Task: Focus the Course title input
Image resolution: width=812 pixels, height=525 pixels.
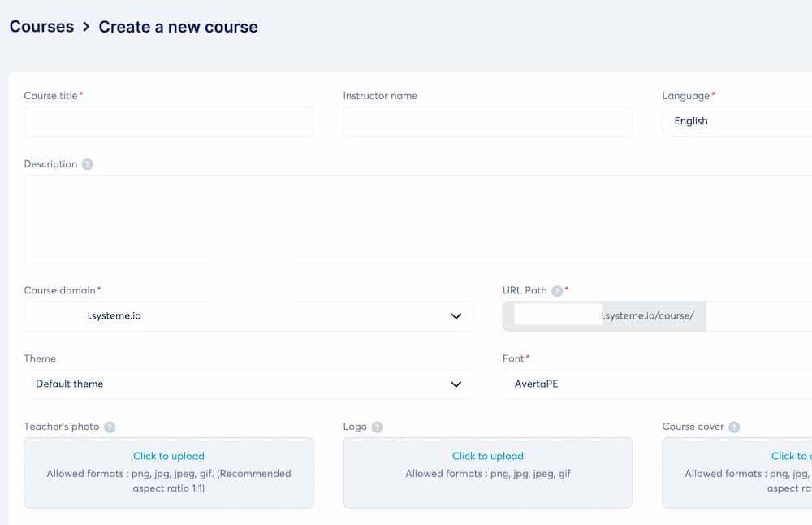Action: pos(166,120)
